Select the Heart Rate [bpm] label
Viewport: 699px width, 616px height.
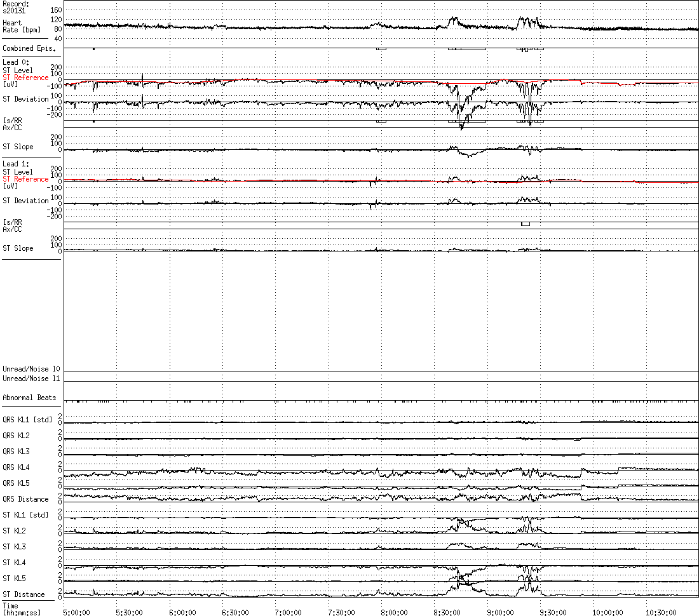tap(15, 26)
